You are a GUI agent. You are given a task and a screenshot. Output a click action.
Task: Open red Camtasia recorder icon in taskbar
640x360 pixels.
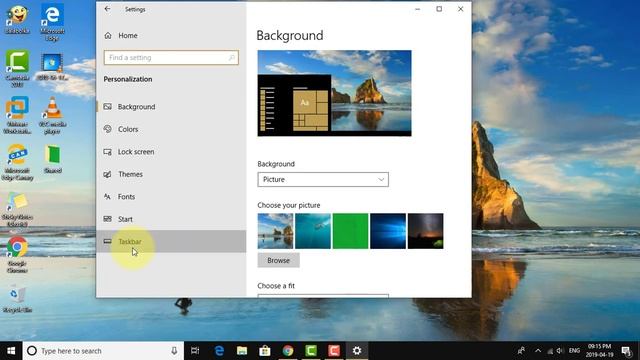pos(334,351)
